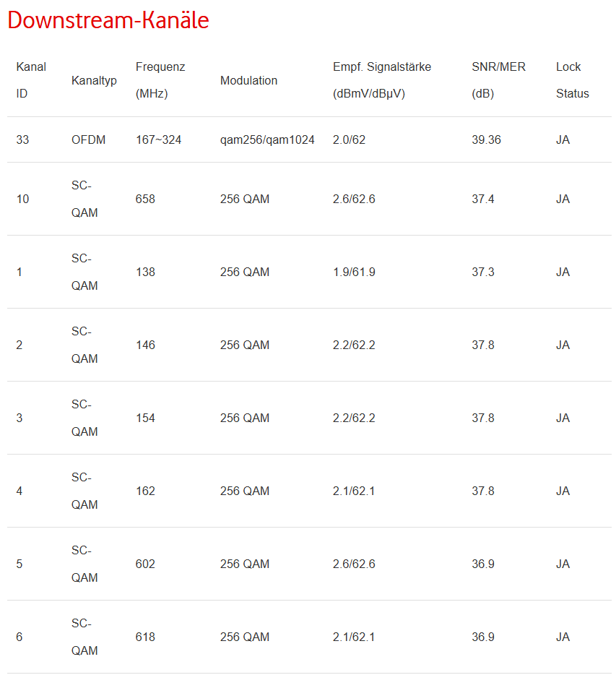Click the SNR/MER (dB) column header
The height and width of the screenshot is (675, 616).
point(498,80)
